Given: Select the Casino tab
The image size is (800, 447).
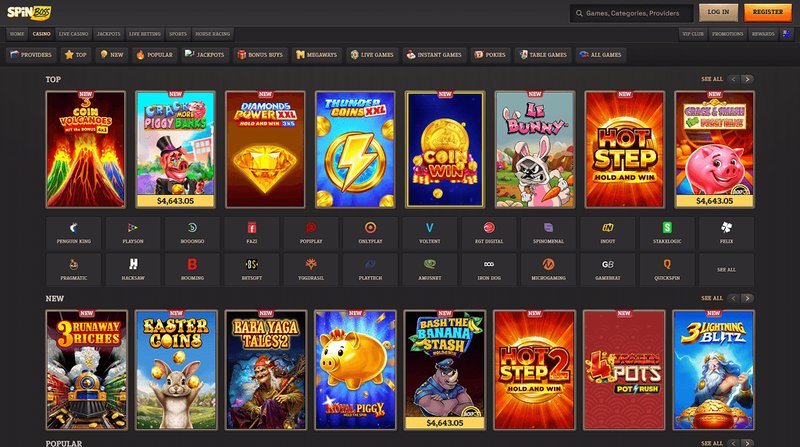Looking at the screenshot, I should tap(41, 34).
